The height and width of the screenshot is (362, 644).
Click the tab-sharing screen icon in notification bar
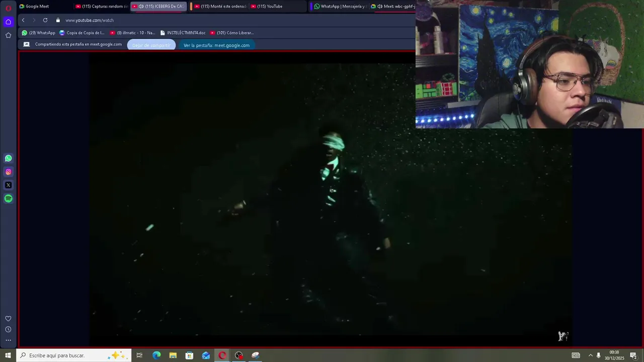(27, 44)
